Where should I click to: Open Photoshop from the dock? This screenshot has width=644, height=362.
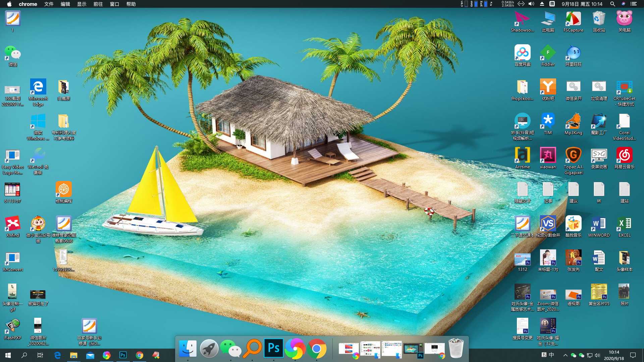[x=274, y=349]
